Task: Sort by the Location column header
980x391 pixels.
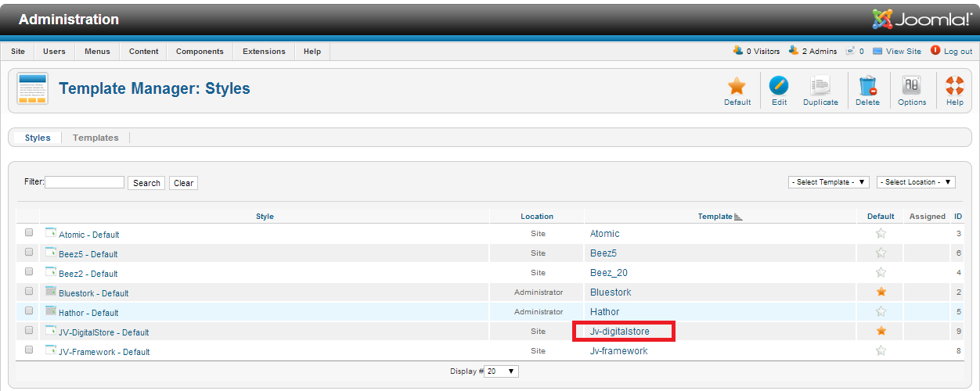Action: tap(537, 217)
